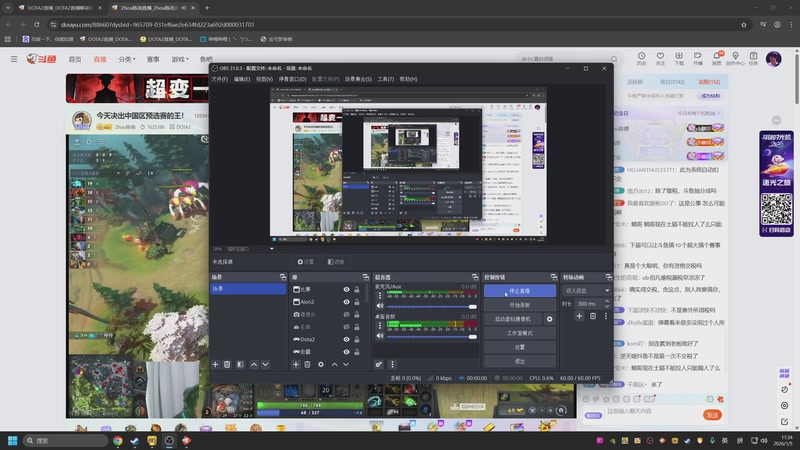This screenshot has width=800, height=450.
Task: Open virtual camera settings gear
Action: pos(549,319)
